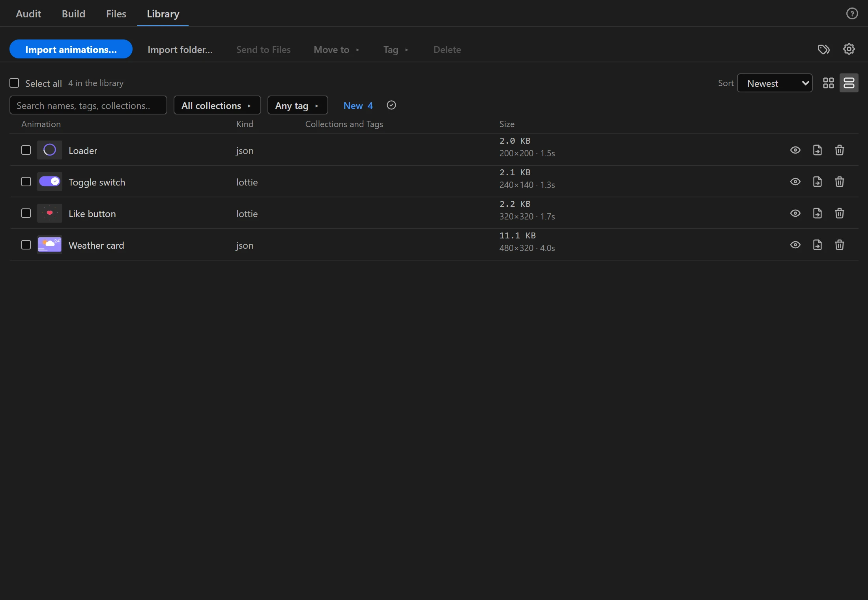Click the 200×200 · 1.5s dimensions text
Image resolution: width=868 pixels, height=600 pixels.
(x=527, y=153)
